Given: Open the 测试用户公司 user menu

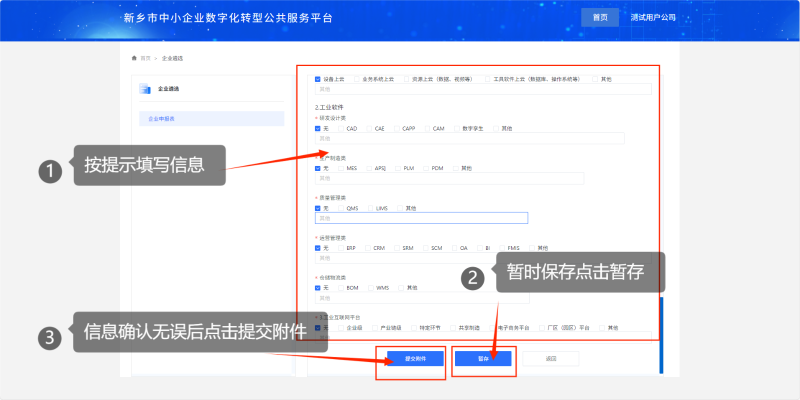Looking at the screenshot, I should (653, 18).
